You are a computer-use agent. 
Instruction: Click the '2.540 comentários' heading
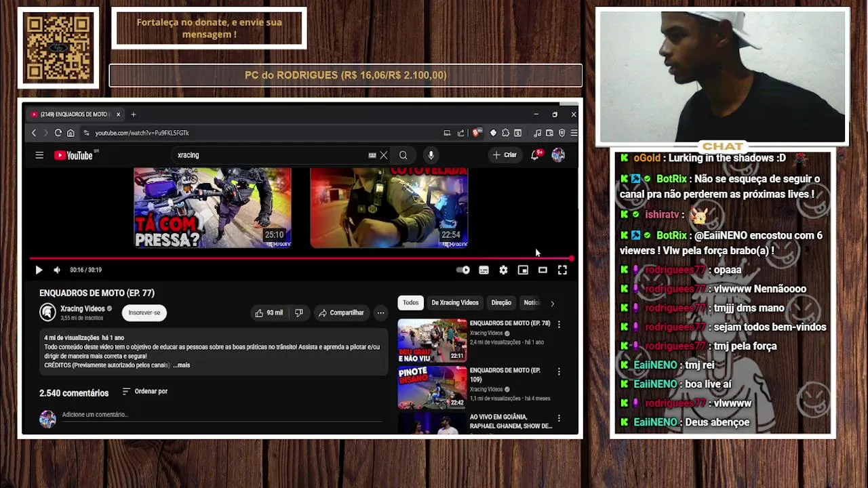point(74,393)
